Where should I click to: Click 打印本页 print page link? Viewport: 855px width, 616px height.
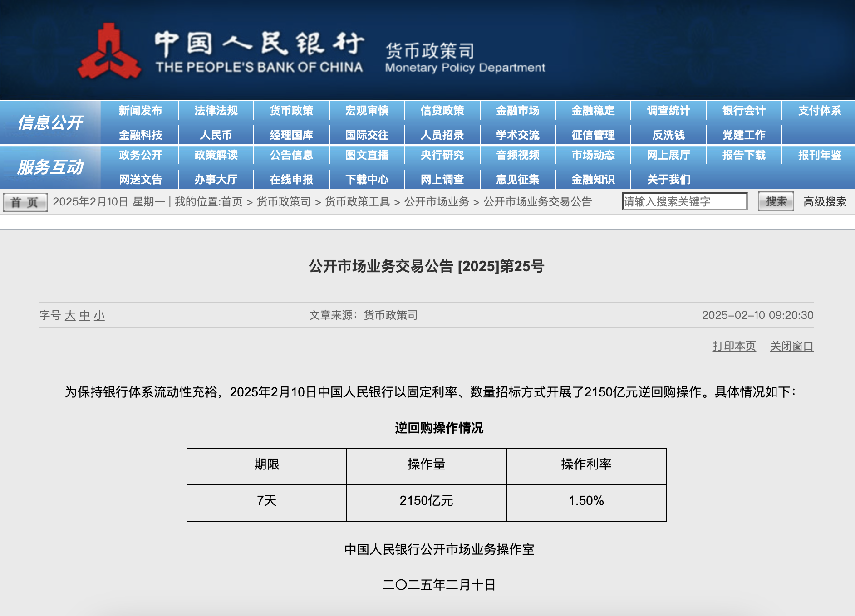pyautogui.click(x=734, y=346)
